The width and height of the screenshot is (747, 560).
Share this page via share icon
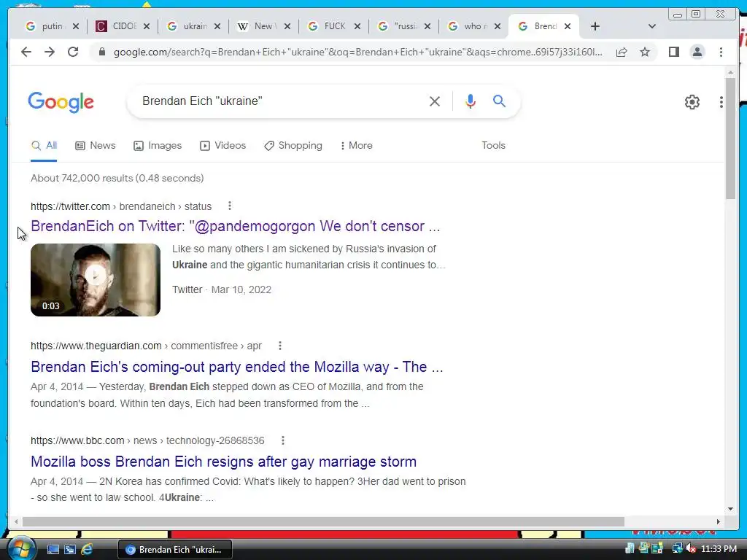[x=622, y=52]
